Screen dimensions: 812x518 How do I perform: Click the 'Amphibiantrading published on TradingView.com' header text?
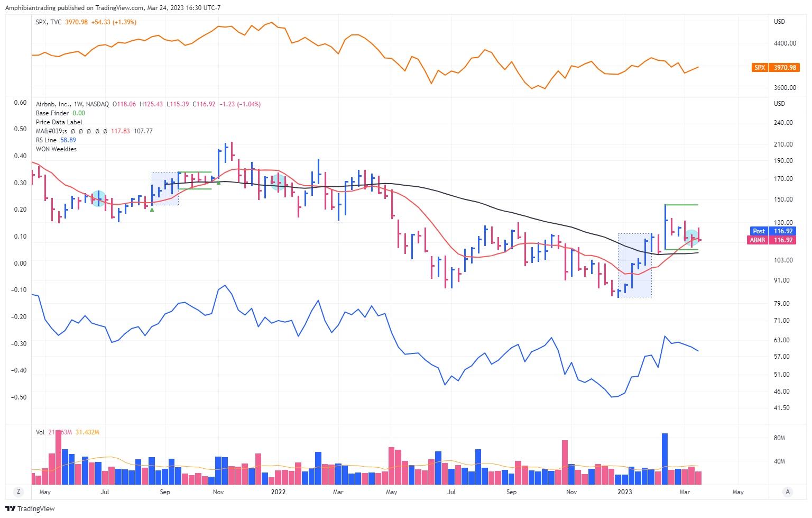click(x=75, y=8)
